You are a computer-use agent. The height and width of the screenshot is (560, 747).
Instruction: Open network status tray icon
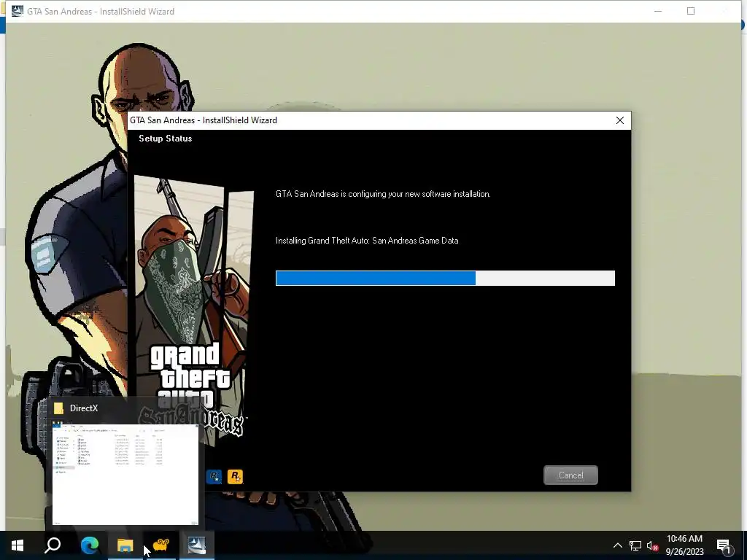[635, 545]
